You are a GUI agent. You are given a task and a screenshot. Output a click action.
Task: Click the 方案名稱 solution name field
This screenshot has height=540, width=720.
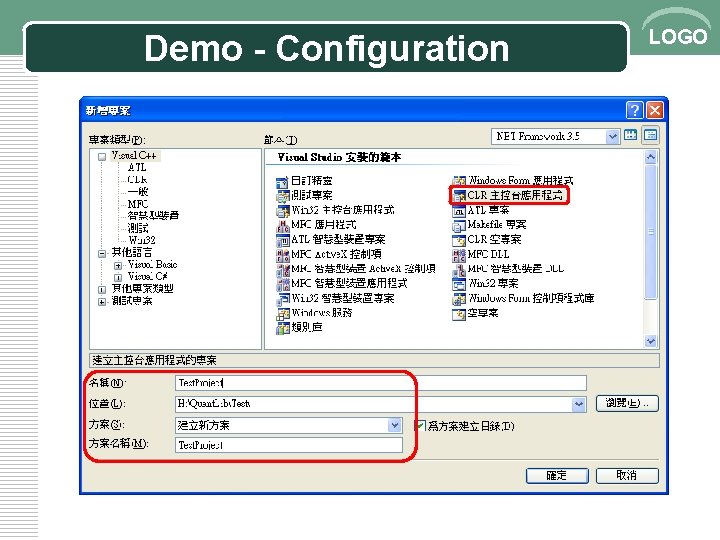pos(289,445)
